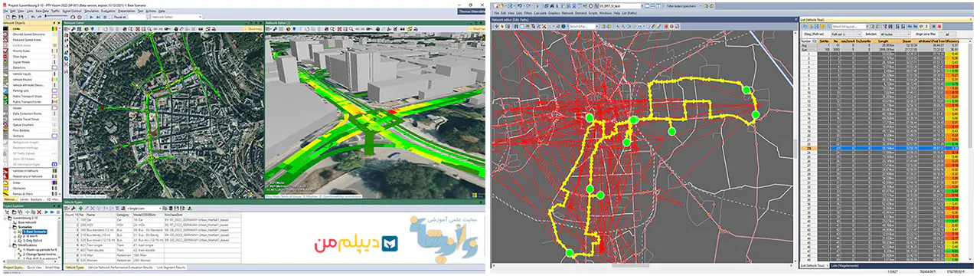Viewport: 980px width, 276px height.
Task: Switch to the Quick View tab
Action: [34, 268]
